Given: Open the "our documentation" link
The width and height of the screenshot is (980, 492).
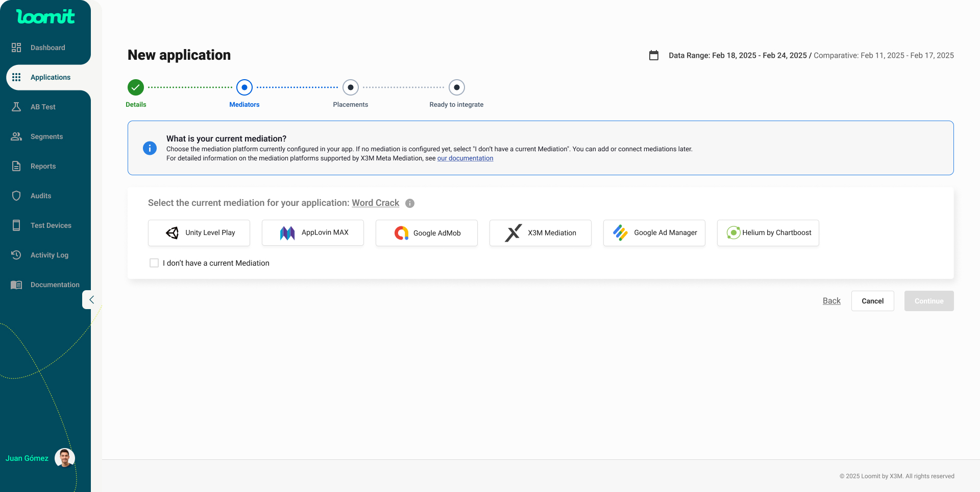Looking at the screenshot, I should click(465, 158).
